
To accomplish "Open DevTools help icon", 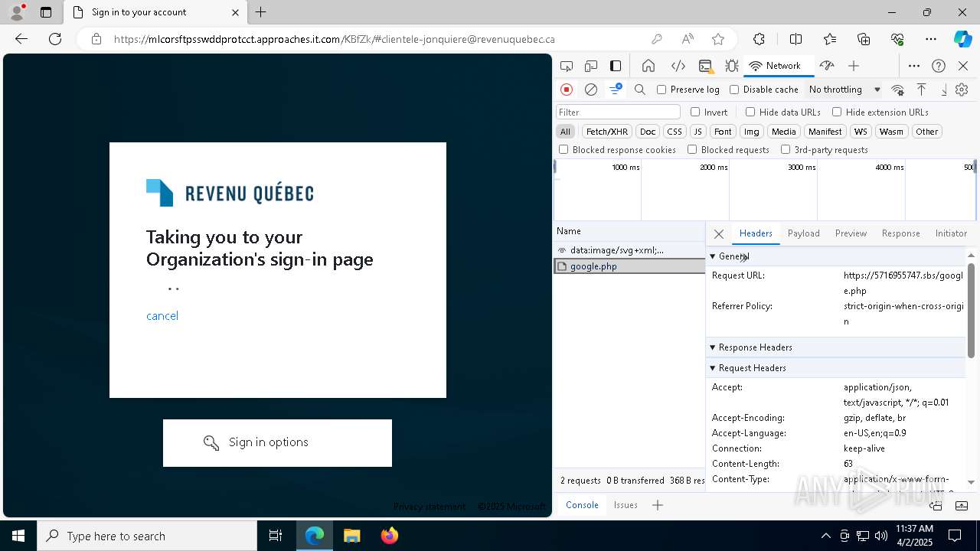I will pyautogui.click(x=939, y=66).
